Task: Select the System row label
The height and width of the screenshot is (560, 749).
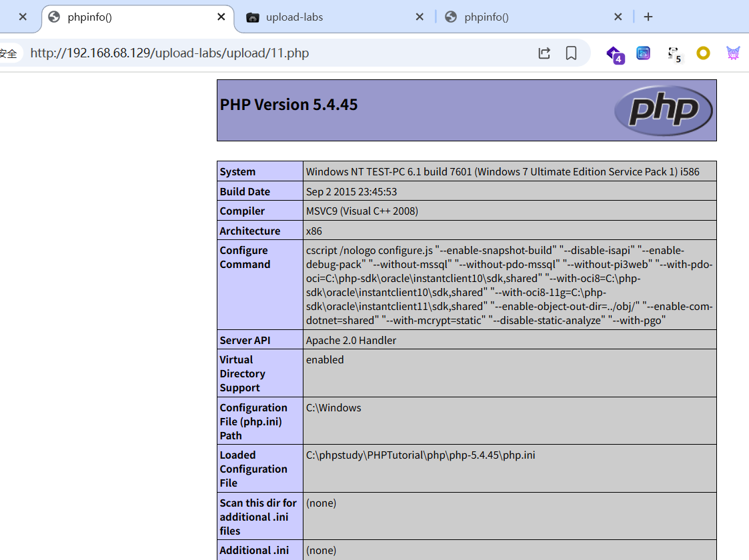Action: (237, 172)
